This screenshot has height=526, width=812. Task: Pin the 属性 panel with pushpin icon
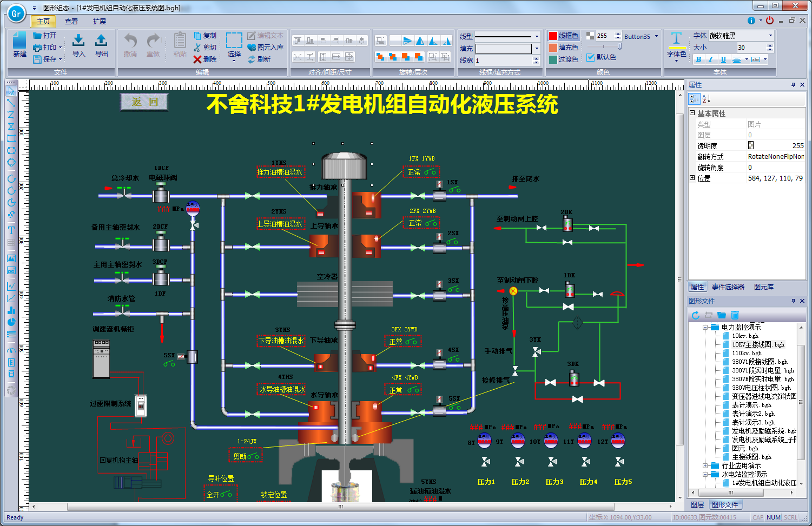coord(793,85)
